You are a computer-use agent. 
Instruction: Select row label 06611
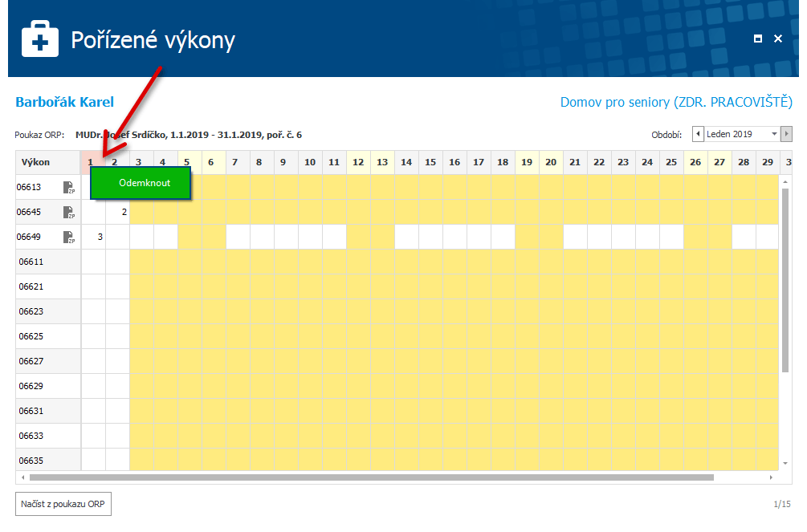tap(31, 262)
